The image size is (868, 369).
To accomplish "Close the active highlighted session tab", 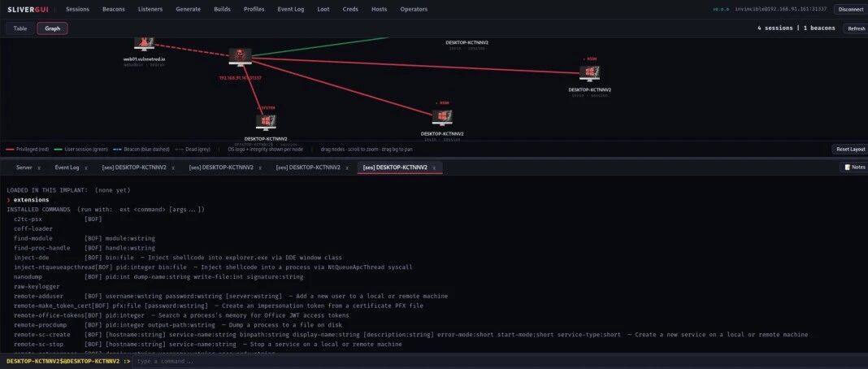I will [434, 167].
